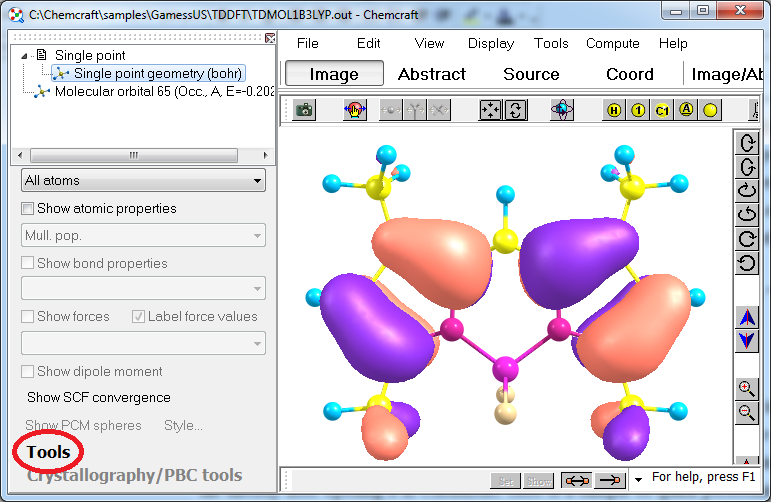Enable Show atomic properties checkbox
The height and width of the screenshot is (502, 771).
pos(28,209)
